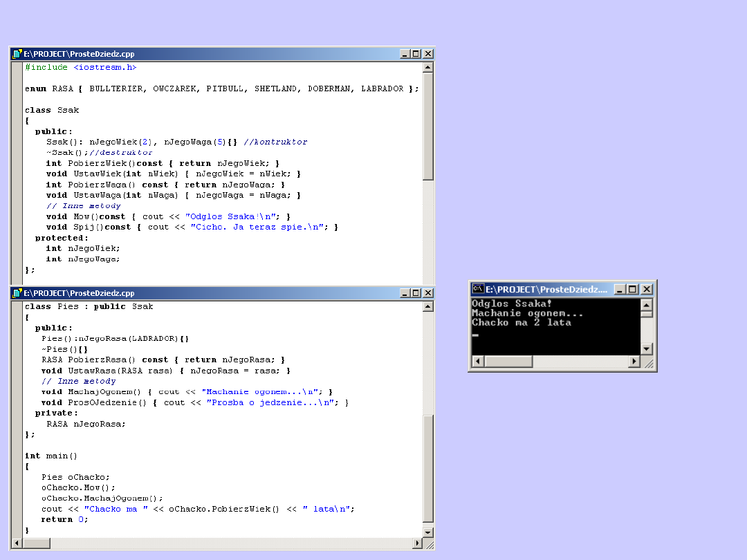747x560 pixels.
Task: Click the 'oChacko.Mow();' line
Action: [78, 487]
